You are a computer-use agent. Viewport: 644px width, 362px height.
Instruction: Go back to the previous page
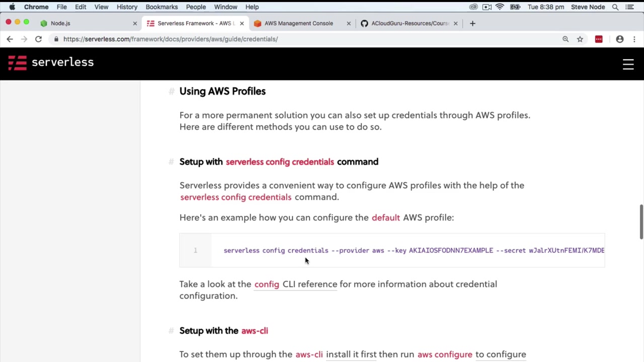click(x=10, y=39)
